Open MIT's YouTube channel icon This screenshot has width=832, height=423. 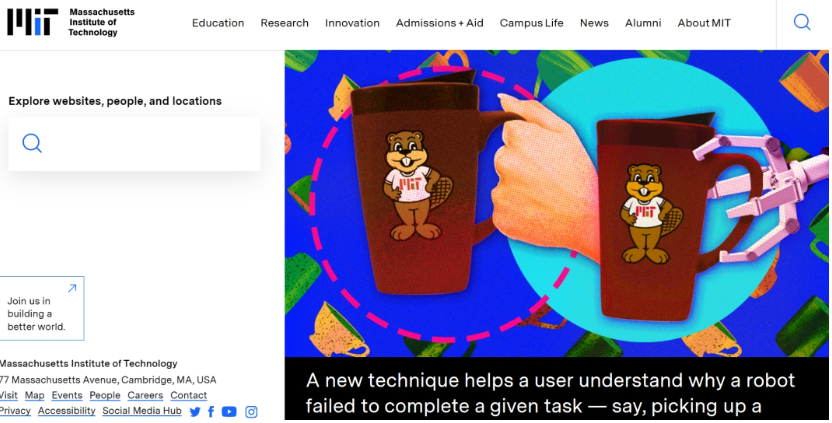point(229,412)
